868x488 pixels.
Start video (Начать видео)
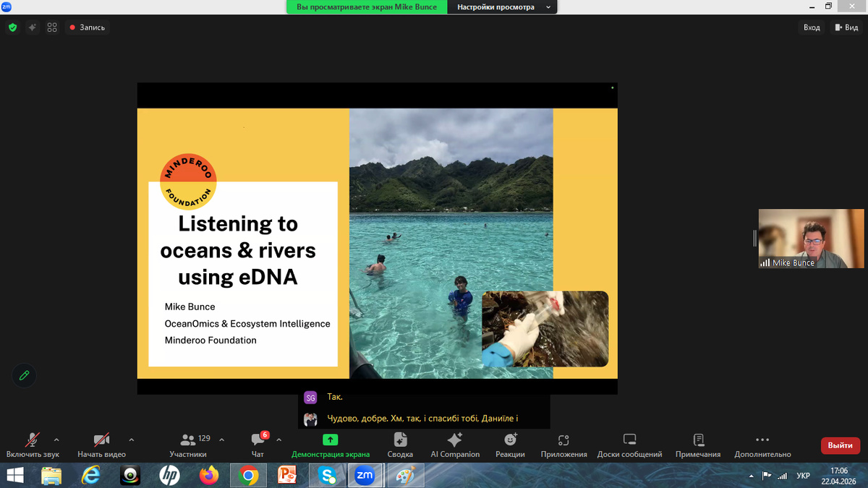pyautogui.click(x=101, y=440)
